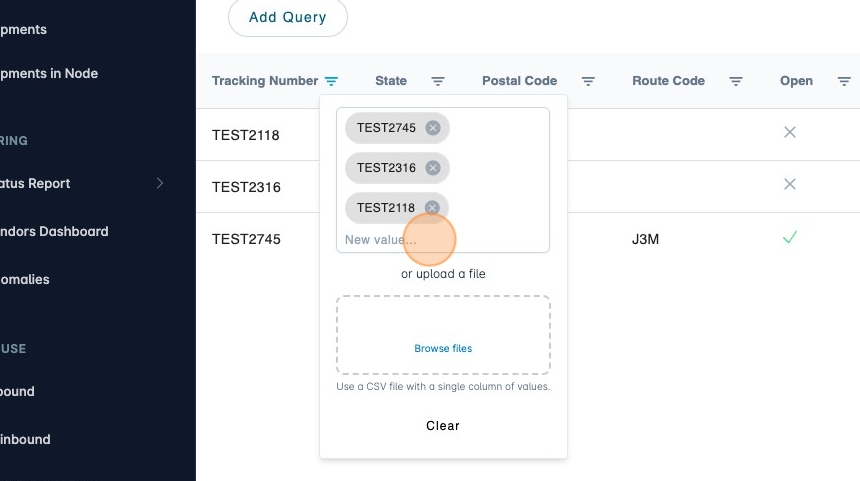Clear the tracking number filter

click(443, 426)
